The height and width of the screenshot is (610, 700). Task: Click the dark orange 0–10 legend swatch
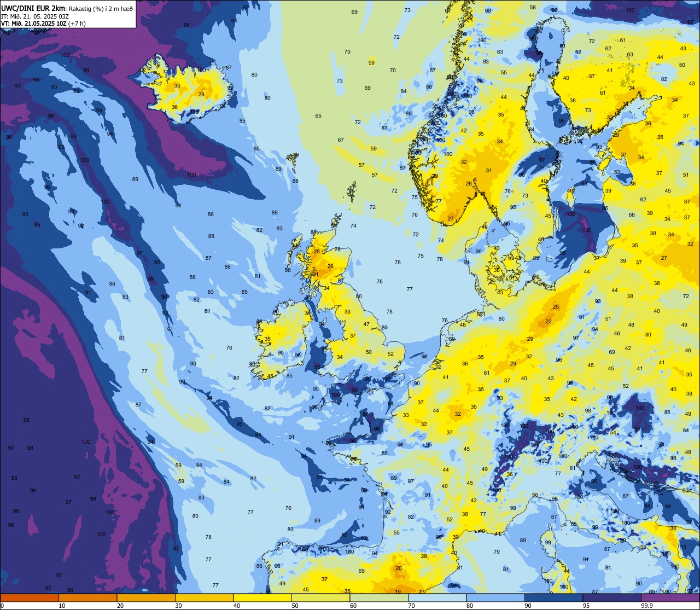pos(30,597)
